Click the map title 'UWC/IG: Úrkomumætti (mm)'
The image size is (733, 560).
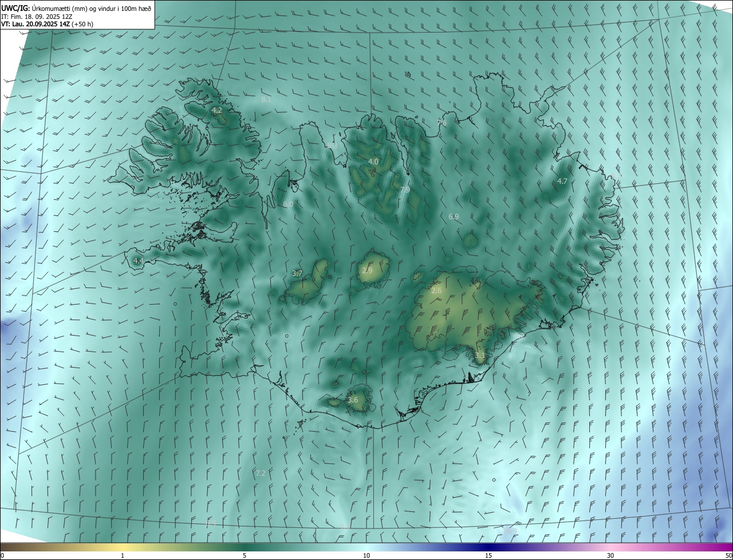pos(44,7)
